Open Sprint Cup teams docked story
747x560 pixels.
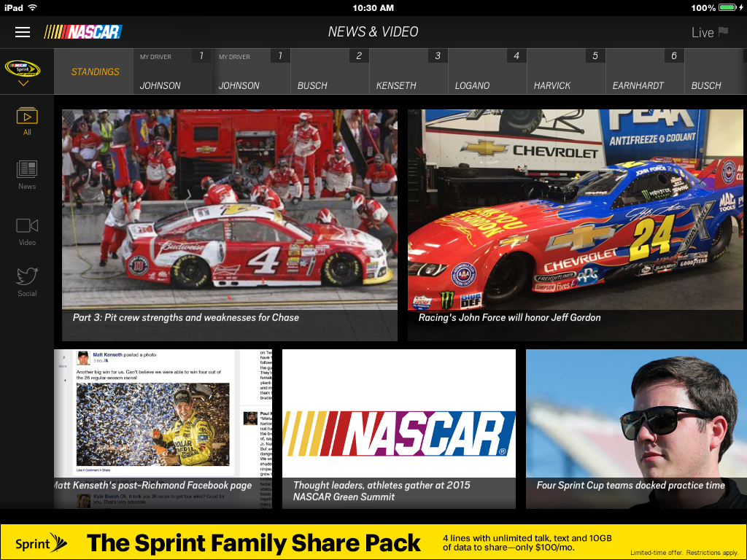point(636,429)
